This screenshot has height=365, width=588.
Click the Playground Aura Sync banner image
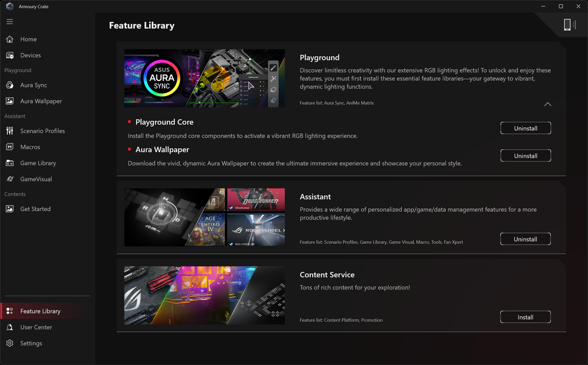[204, 78]
